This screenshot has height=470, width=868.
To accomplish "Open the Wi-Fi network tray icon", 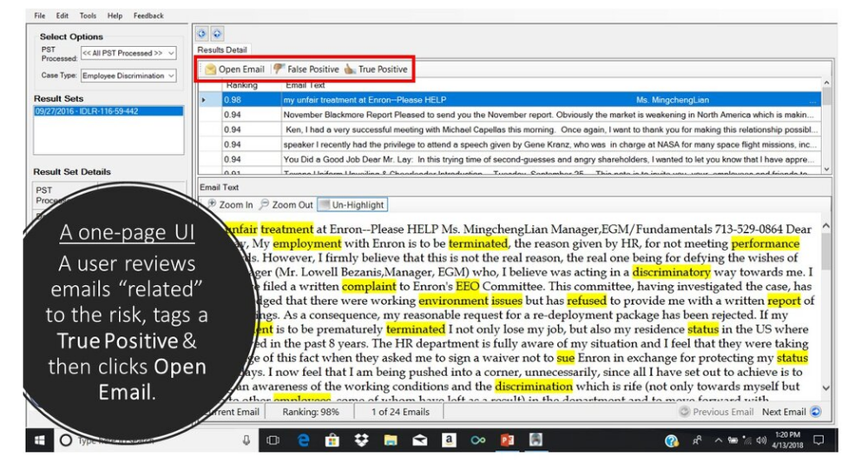I will coord(746,440).
